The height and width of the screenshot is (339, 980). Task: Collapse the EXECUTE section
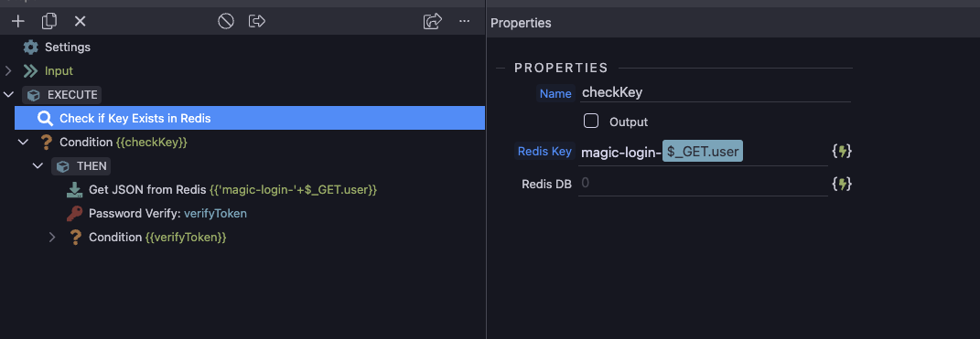click(x=9, y=95)
